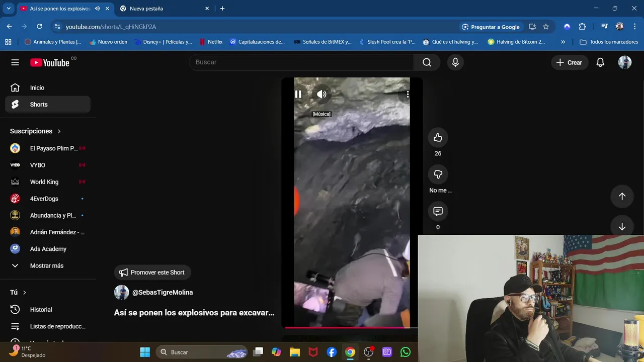644x362 pixels.
Task: Open the Disney+ bookmark
Action: point(164,42)
